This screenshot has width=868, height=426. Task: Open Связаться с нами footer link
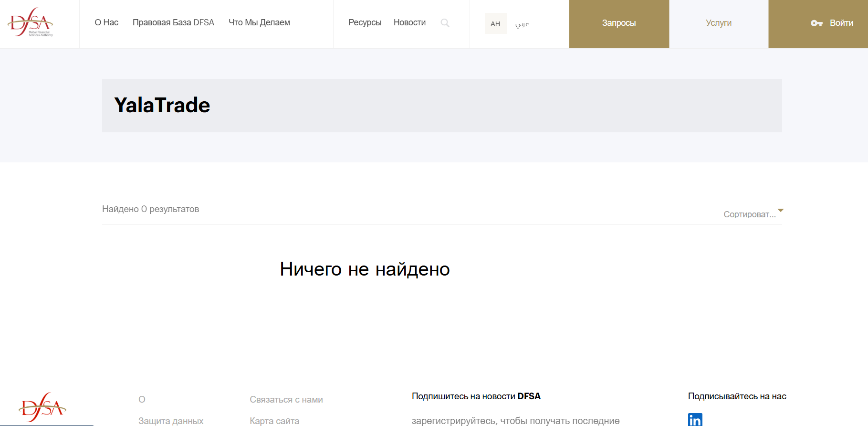(x=286, y=400)
